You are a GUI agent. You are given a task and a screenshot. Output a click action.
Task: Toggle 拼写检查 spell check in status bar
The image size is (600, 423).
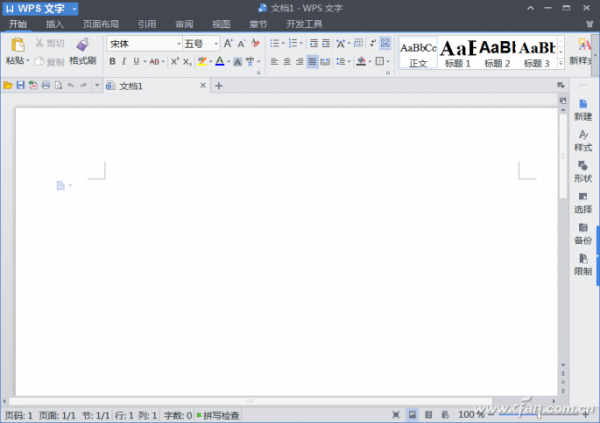(x=218, y=414)
